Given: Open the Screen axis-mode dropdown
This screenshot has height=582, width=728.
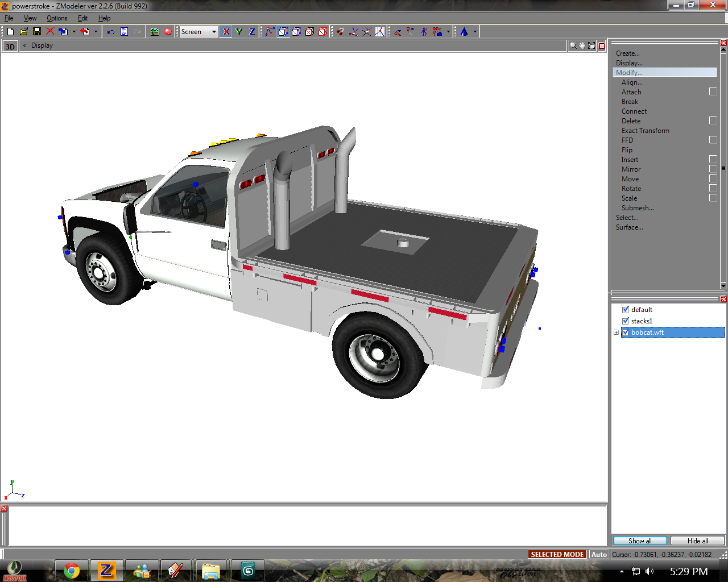Looking at the screenshot, I should point(214,32).
